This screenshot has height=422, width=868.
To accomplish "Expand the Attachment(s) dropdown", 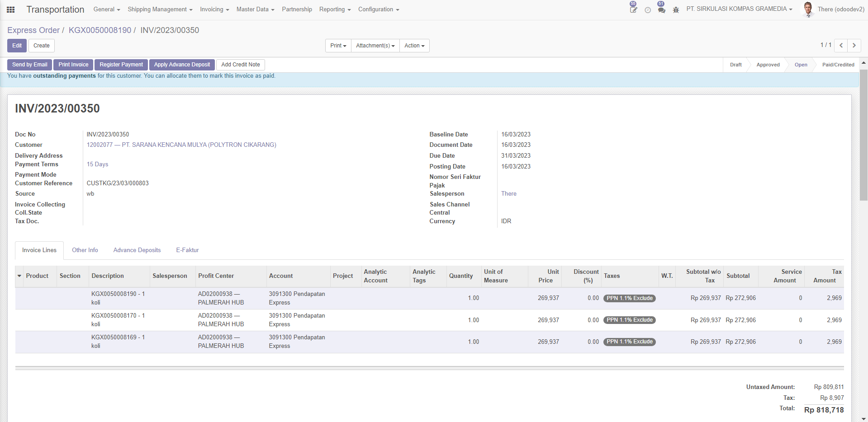I will (375, 46).
